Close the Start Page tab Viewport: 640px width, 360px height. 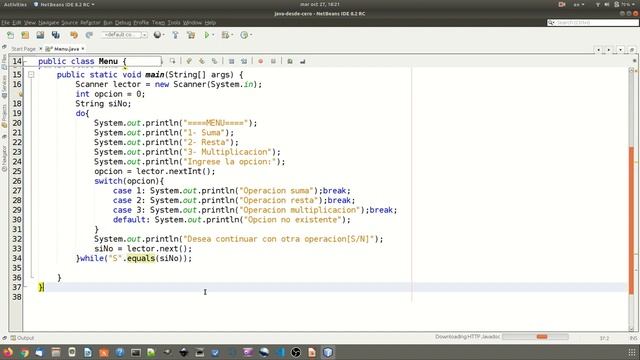click(x=40, y=49)
